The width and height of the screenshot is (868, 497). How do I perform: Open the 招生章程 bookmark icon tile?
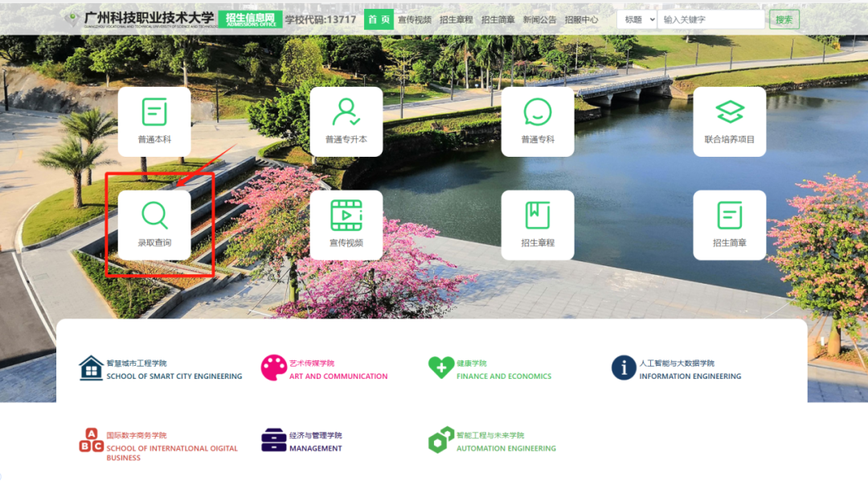pos(538,224)
